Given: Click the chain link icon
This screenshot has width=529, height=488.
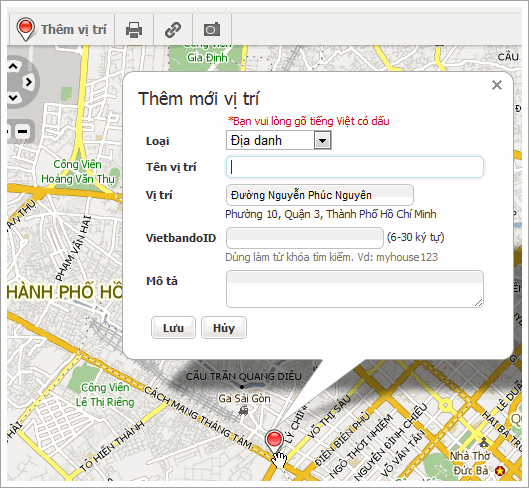Looking at the screenshot, I should [173, 30].
